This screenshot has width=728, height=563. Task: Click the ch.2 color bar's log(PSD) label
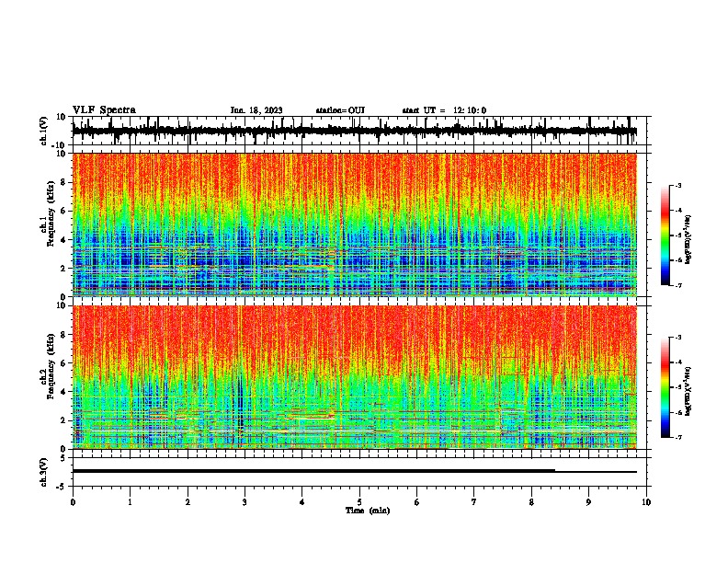pos(688,391)
